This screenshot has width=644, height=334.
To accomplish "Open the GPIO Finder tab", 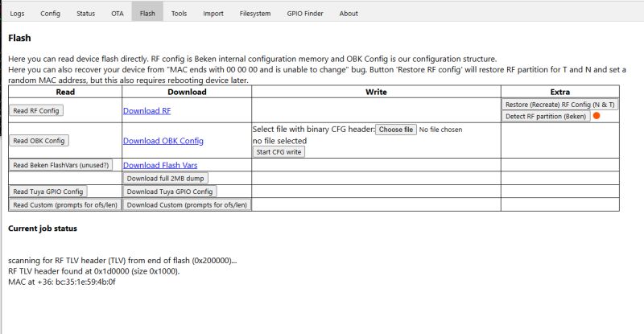I will pos(305,13).
